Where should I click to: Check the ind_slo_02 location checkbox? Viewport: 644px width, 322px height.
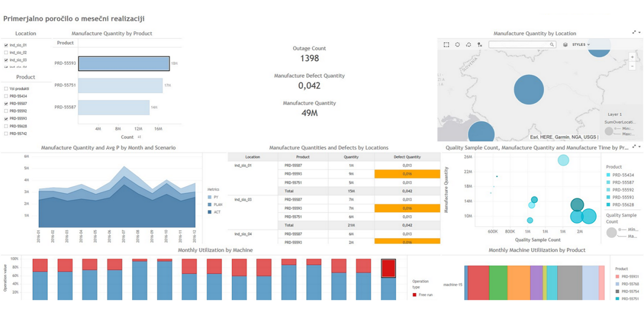pos(6,53)
